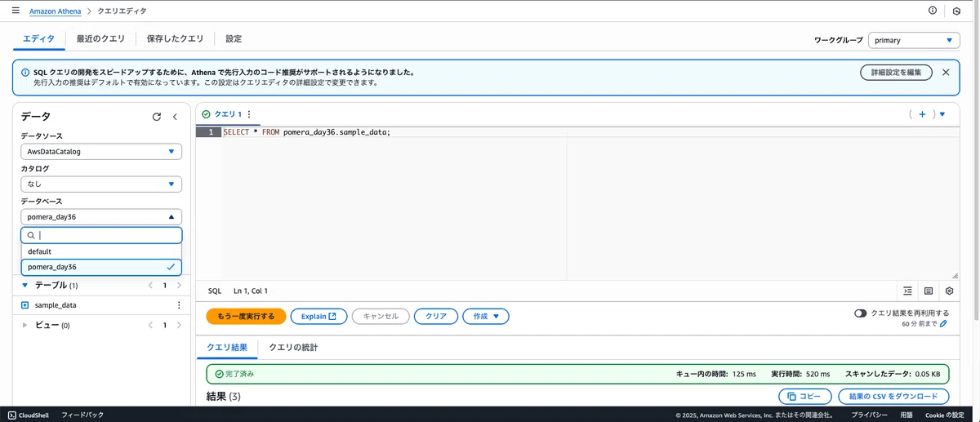Focus the database search field

tap(101, 235)
